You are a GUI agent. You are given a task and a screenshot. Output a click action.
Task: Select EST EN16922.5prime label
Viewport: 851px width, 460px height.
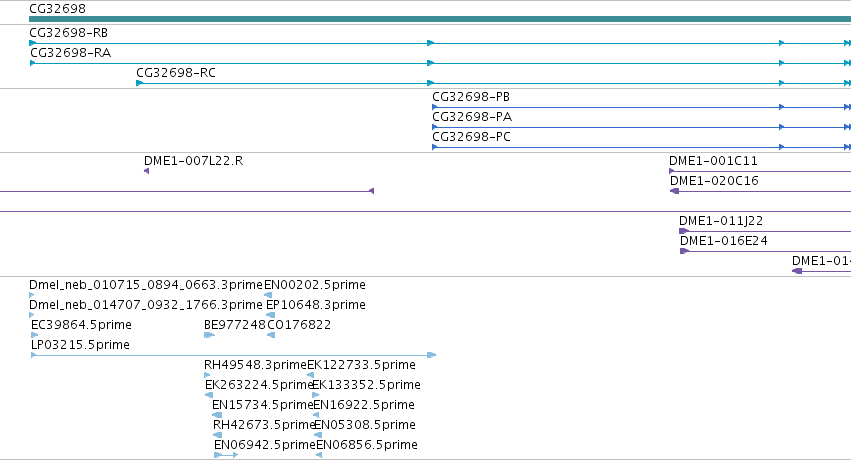364,406
